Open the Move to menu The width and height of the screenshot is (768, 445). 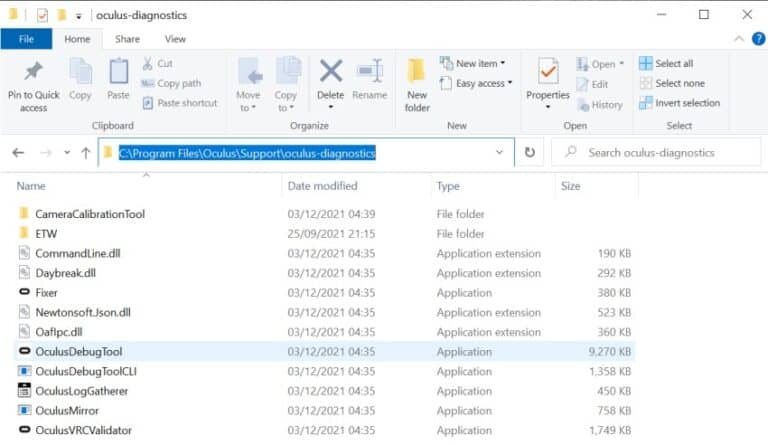249,85
